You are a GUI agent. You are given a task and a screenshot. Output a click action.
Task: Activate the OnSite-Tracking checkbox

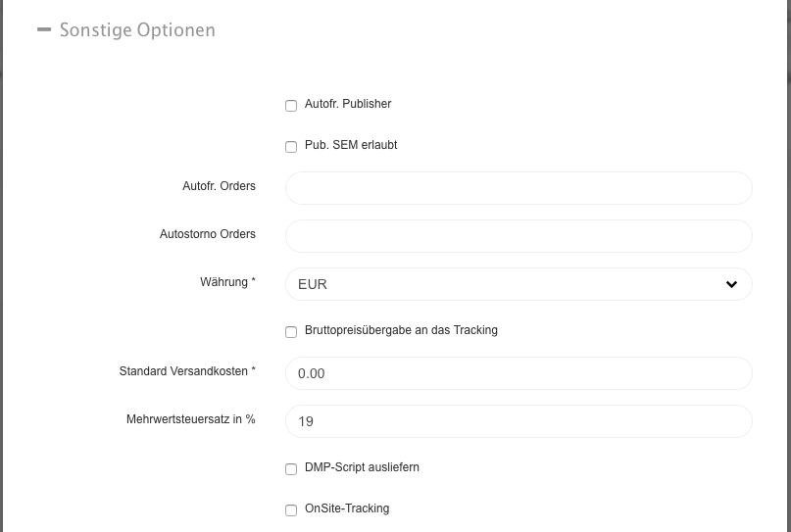[x=291, y=510]
